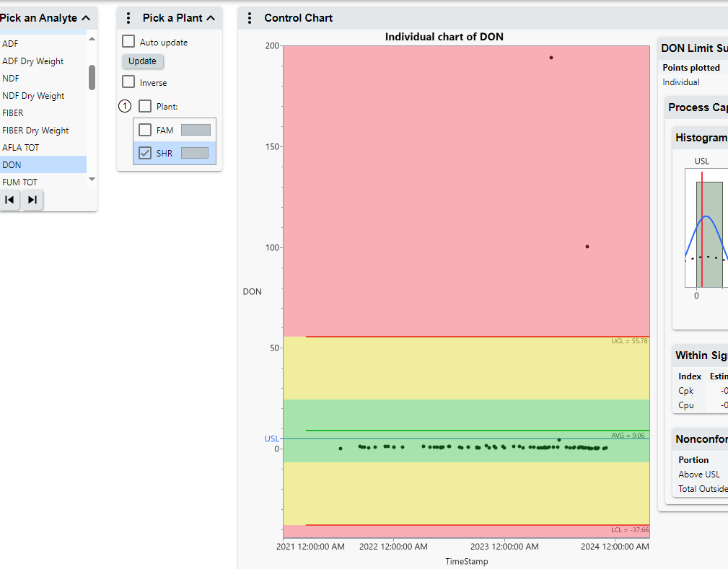The image size is (728, 569).
Task: Skip to the last analyte
Action: 32,200
